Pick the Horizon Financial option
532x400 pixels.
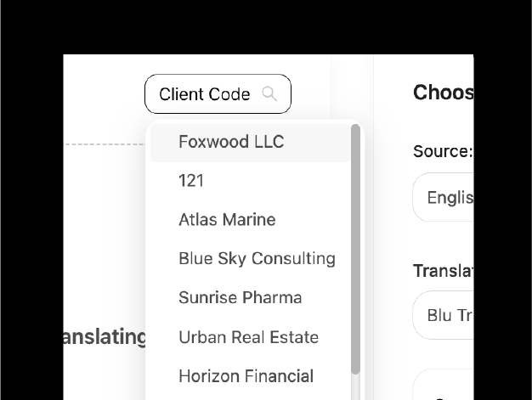click(246, 376)
